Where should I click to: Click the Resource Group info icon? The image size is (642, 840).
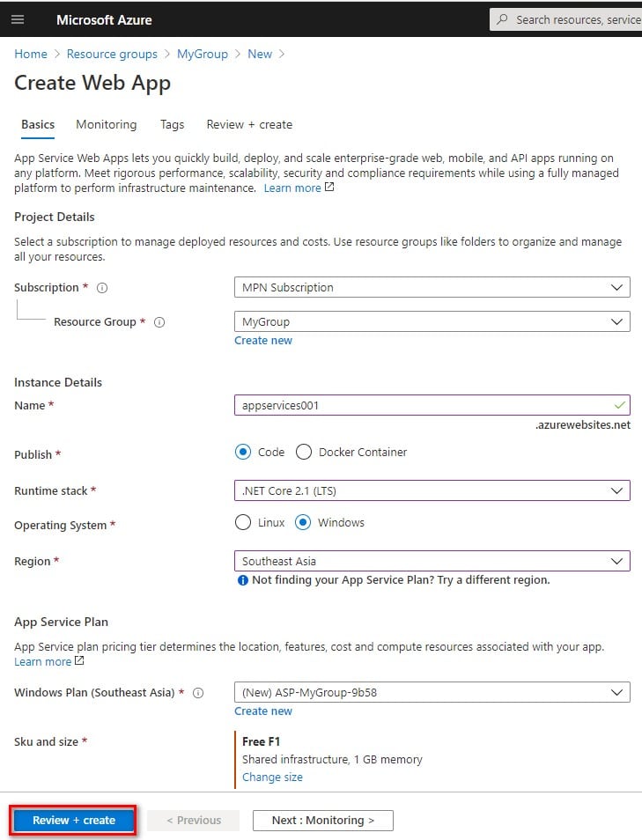(x=159, y=322)
